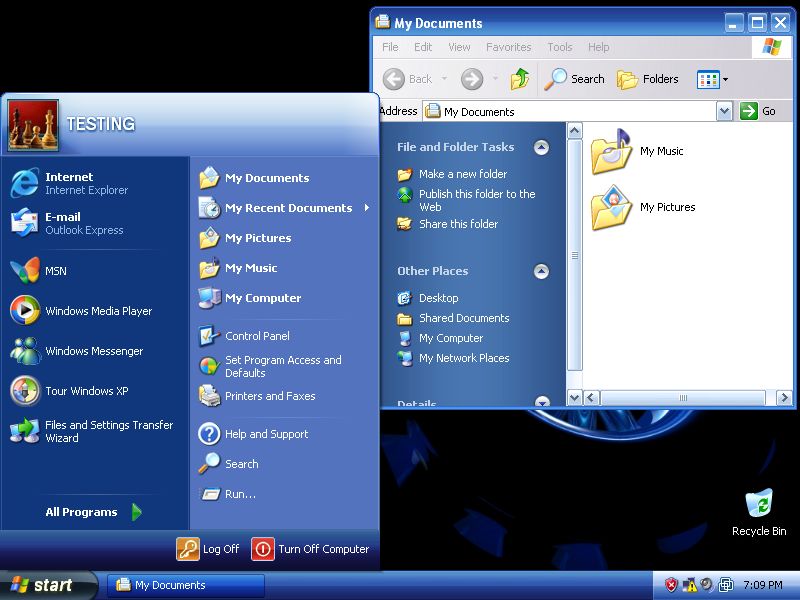Select the My Pictures folder in Explorer
This screenshot has width=800, height=600.
[x=643, y=208]
